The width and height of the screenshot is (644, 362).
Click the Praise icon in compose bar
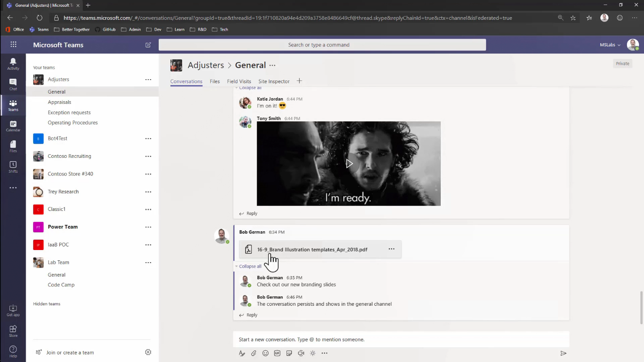tap(313, 353)
